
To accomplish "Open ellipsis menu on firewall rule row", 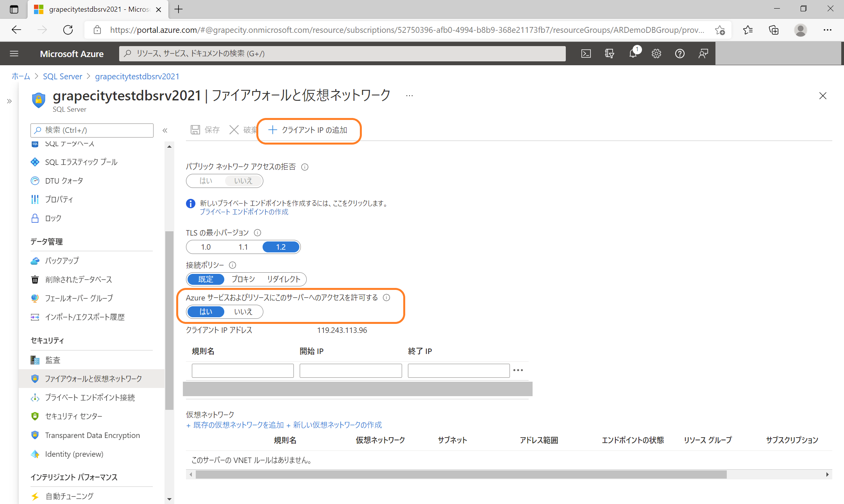I will click(x=518, y=370).
